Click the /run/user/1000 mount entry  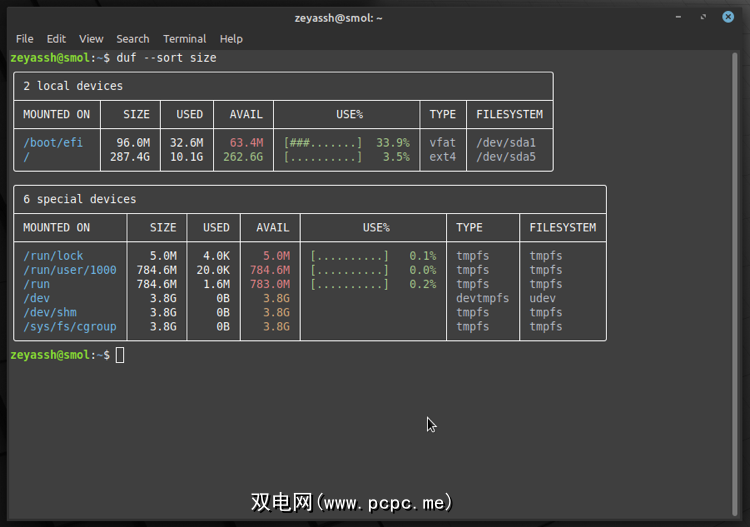click(70, 270)
